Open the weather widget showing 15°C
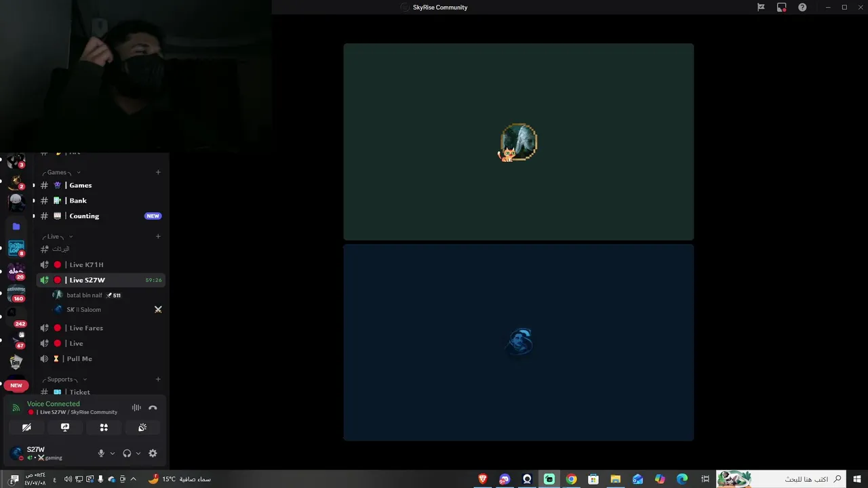 tap(180, 479)
